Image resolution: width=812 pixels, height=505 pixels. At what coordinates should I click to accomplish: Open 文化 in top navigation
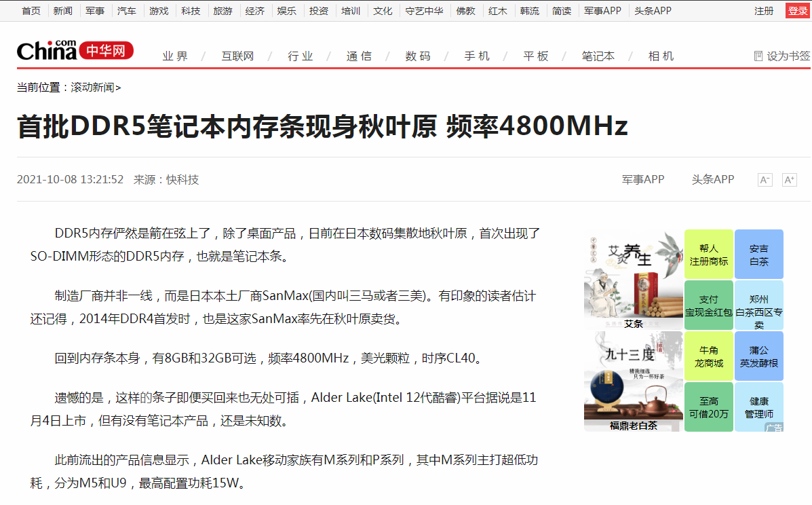383,11
